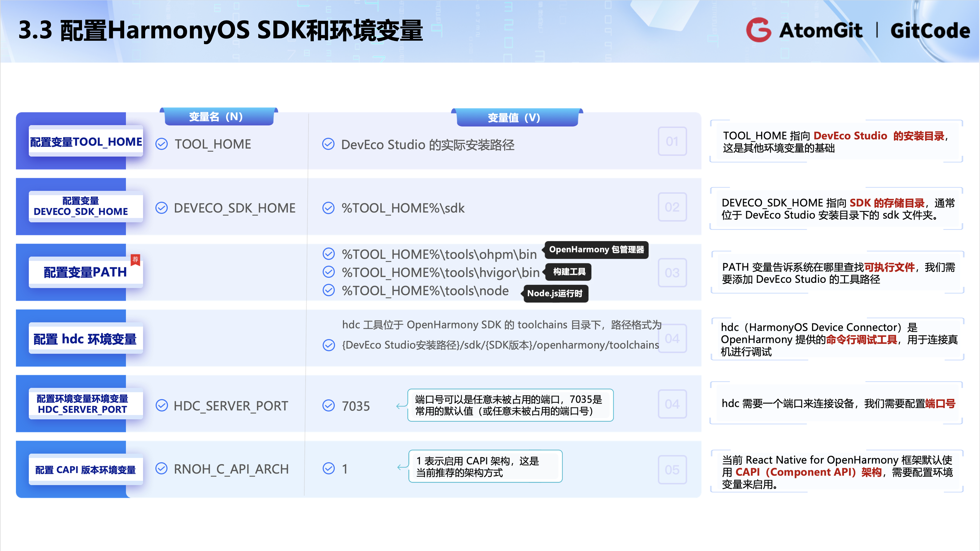This screenshot has width=980, height=551.
Task: Click the 配置 CAPI 版本环境变量 label
Action: click(86, 470)
